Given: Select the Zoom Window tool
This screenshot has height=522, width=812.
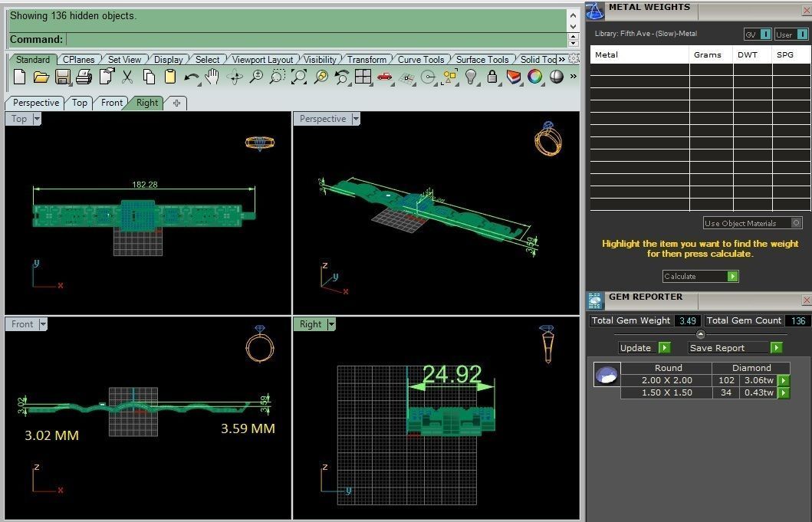Looking at the screenshot, I should tap(277, 77).
